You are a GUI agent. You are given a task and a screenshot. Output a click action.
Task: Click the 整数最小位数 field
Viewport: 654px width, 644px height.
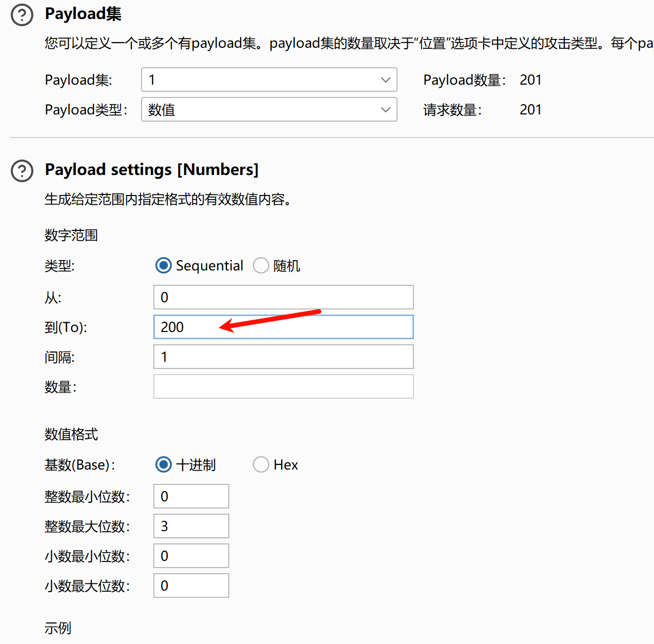[191, 496]
